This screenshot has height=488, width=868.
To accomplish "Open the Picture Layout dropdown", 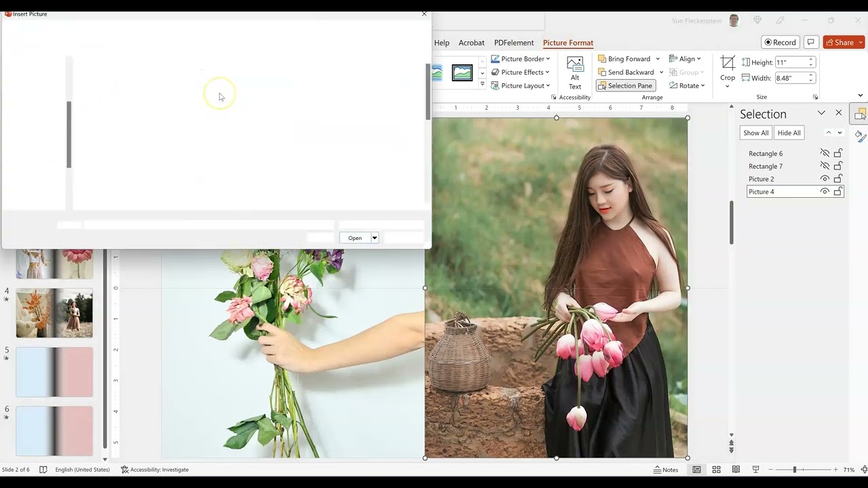I will click(x=520, y=85).
